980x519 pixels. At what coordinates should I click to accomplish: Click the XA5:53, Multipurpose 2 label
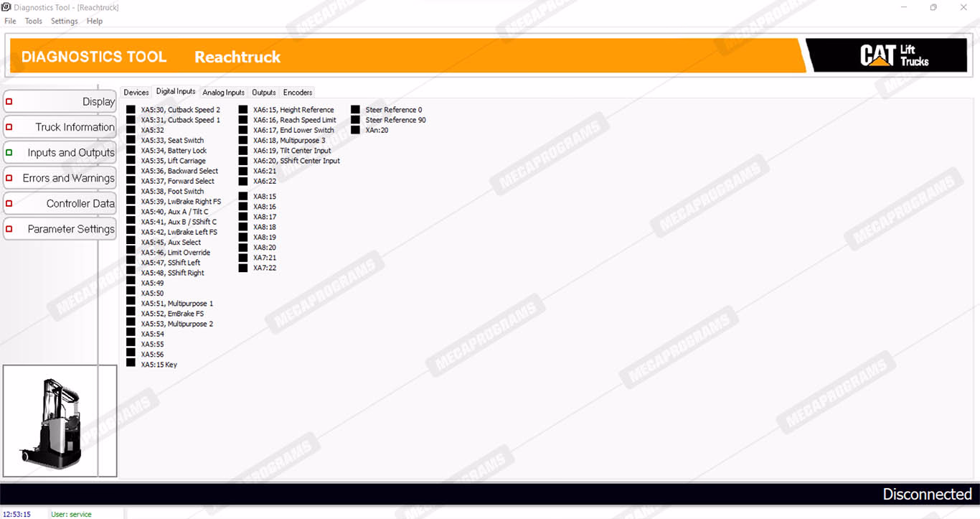tap(177, 324)
